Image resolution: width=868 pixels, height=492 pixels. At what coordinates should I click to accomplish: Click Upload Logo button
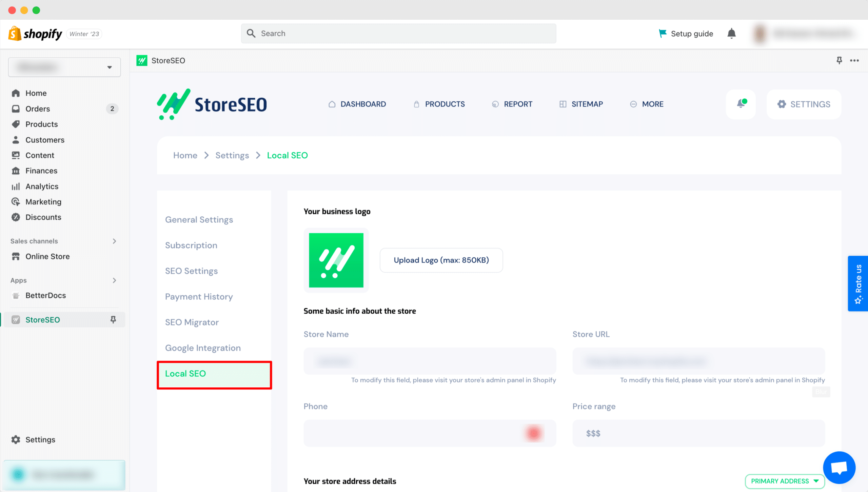(441, 260)
